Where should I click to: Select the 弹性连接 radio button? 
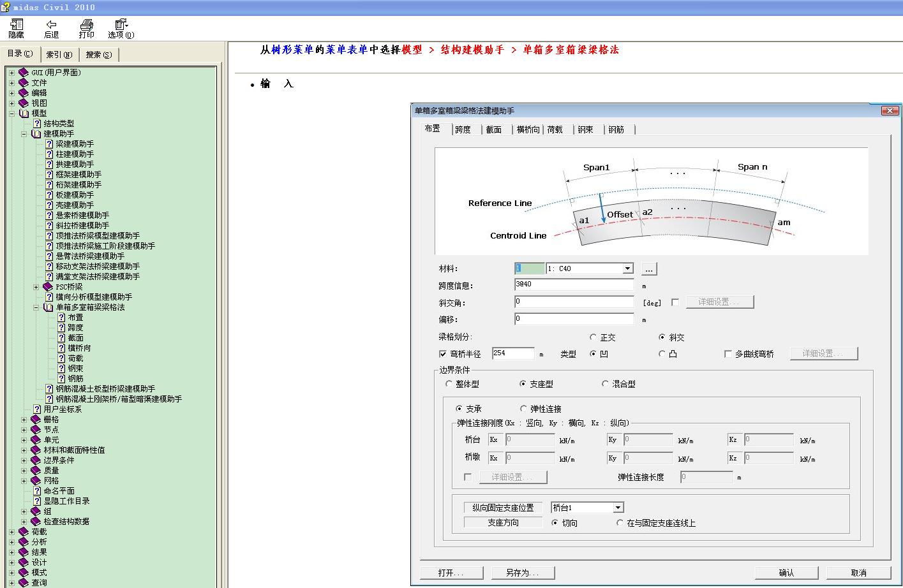pos(523,409)
